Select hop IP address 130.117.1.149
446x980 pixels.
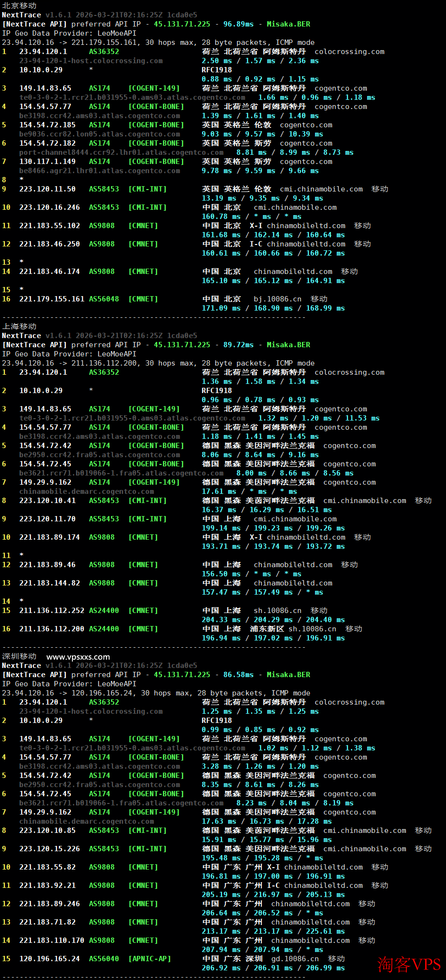[47, 162]
